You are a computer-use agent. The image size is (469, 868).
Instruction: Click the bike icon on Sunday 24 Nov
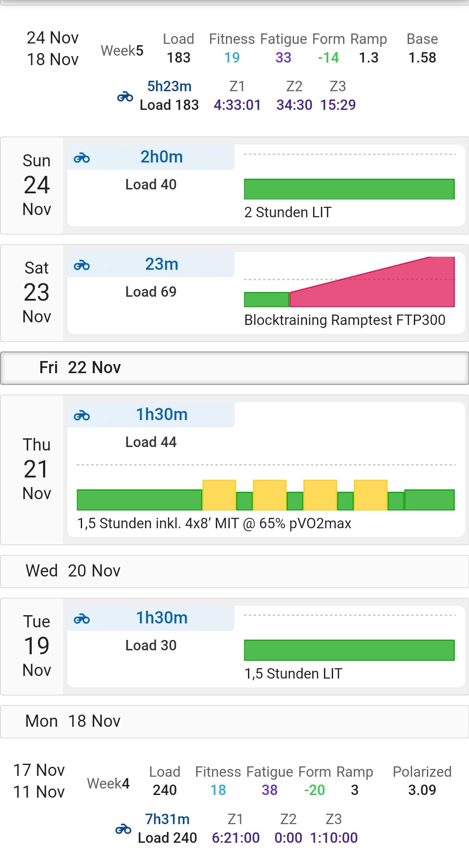(x=82, y=158)
